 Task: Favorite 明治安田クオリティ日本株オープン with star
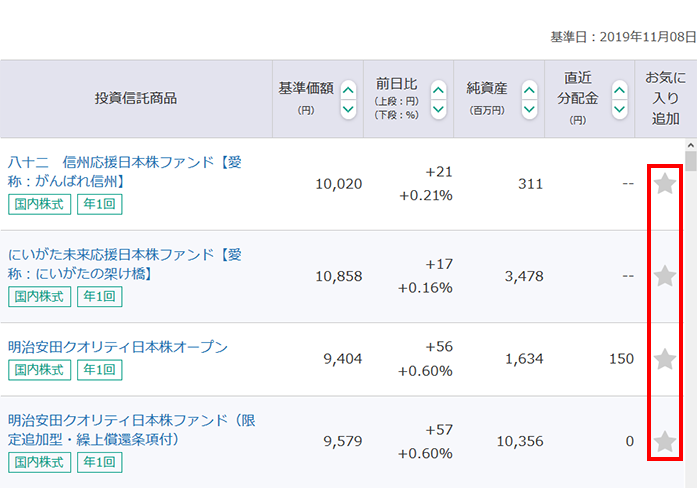point(665,359)
